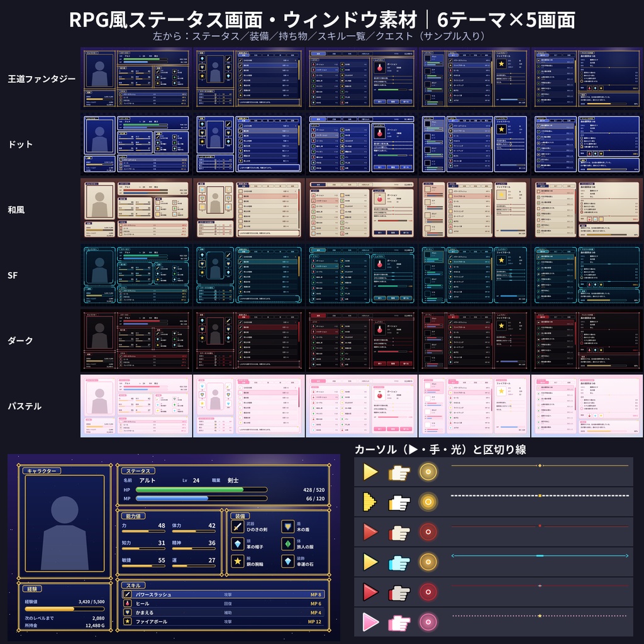The image size is (644, 644).
Task: Click the blue MP gauge bar
Action: [x=201, y=498]
